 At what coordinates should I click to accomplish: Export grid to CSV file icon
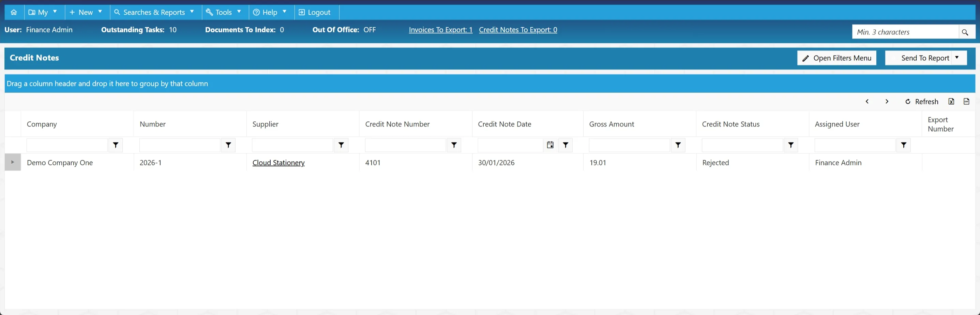(x=966, y=102)
